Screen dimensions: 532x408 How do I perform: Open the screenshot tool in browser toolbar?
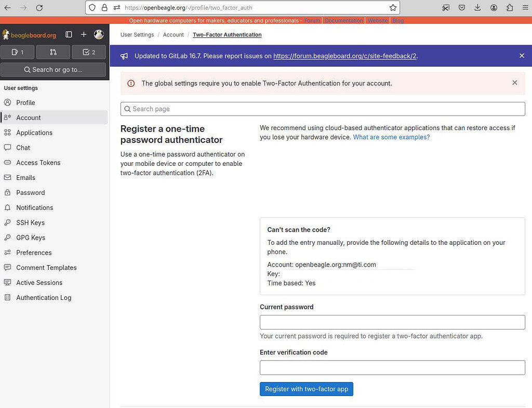pyautogui.click(x=446, y=7)
